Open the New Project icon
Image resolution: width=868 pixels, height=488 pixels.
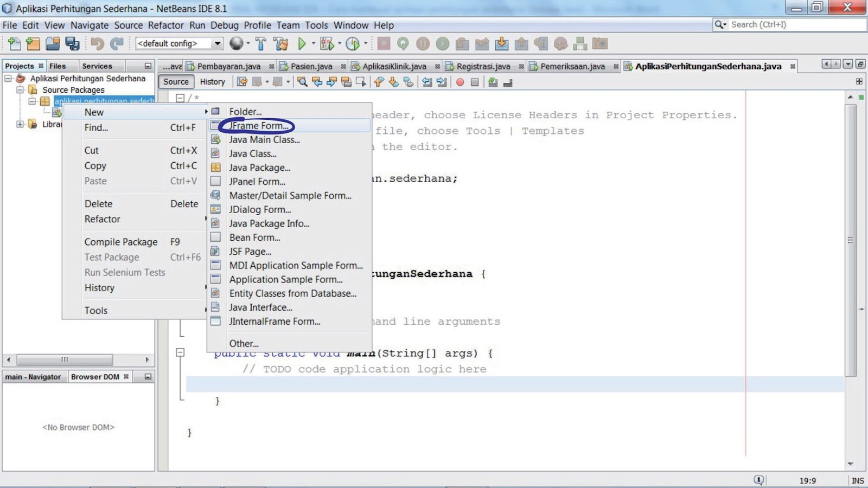[33, 43]
